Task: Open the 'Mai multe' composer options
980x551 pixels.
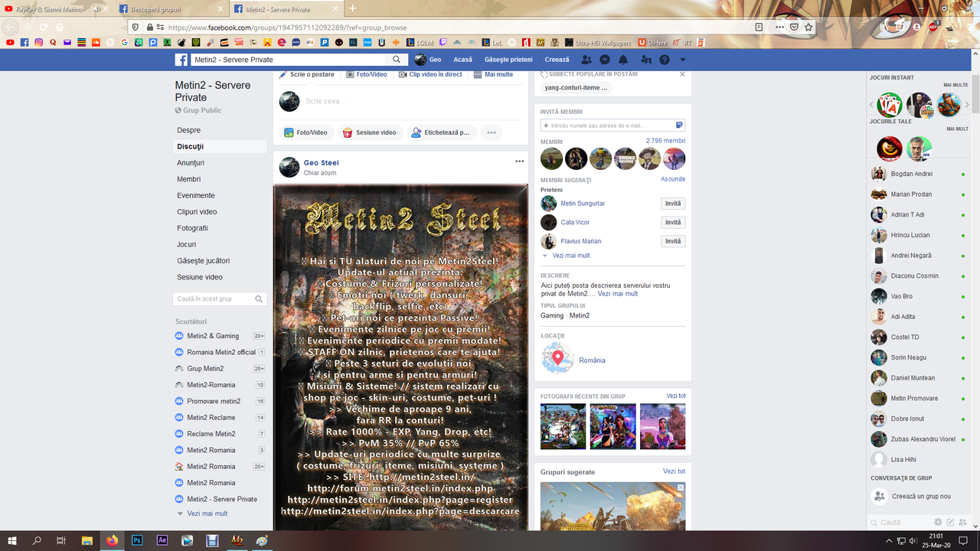Action: tap(493, 74)
